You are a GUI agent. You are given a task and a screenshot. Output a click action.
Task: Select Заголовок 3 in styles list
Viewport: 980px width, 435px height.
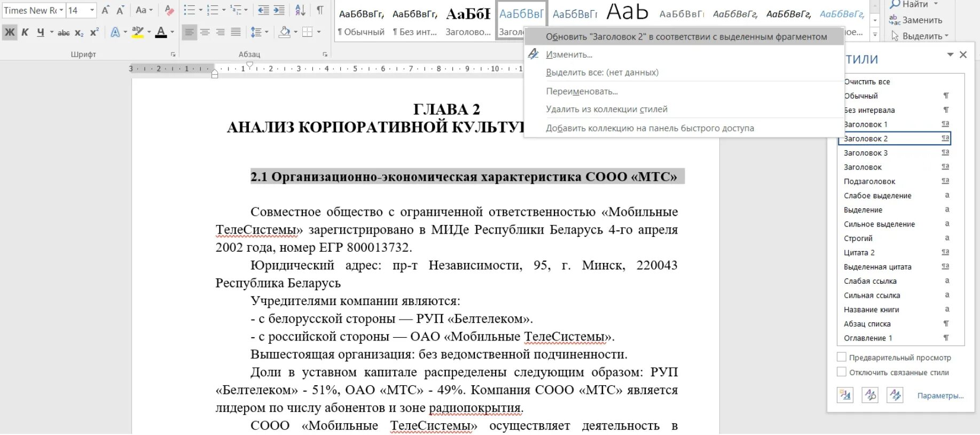(x=895, y=153)
